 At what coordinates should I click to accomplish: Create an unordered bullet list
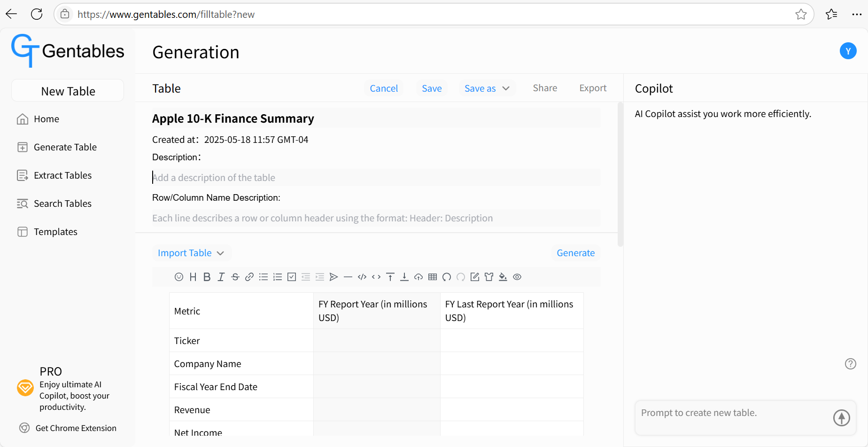click(x=263, y=277)
